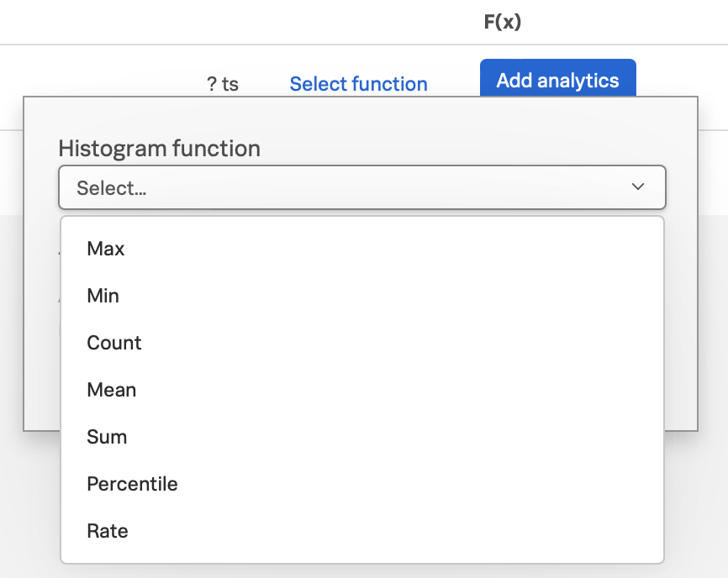Pick the Mean histogram function

pos(362,390)
